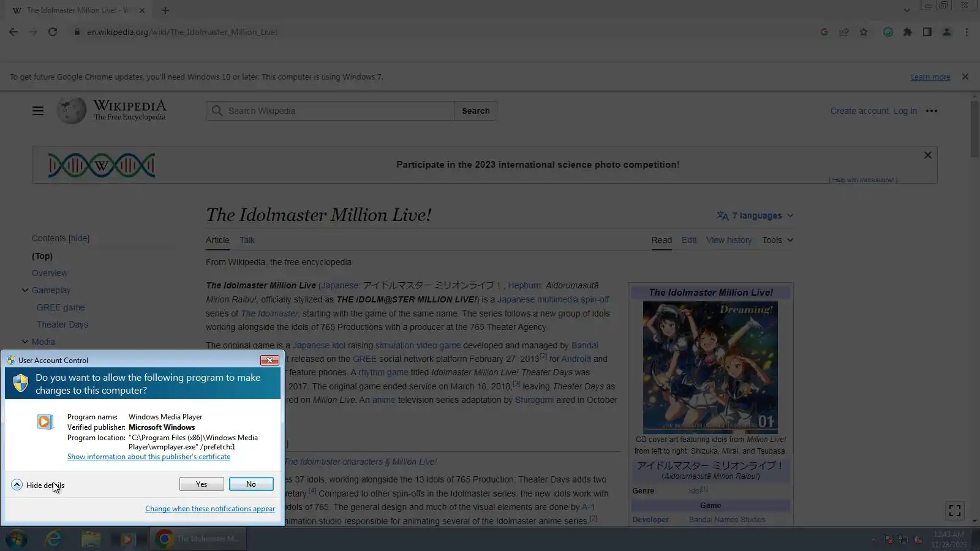Open the Wikipedia hamburger main menu
Screen dimensions: 980x551
[38, 111]
